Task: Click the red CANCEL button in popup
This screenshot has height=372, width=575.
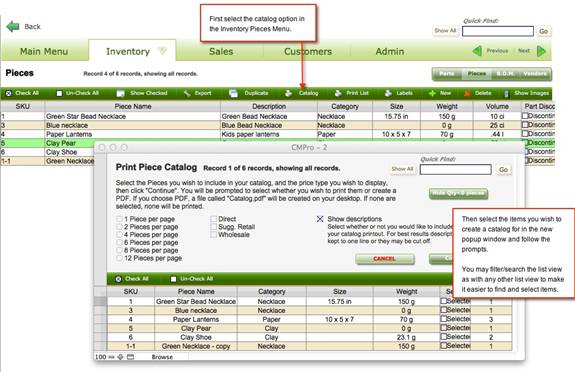Action: 385,259
